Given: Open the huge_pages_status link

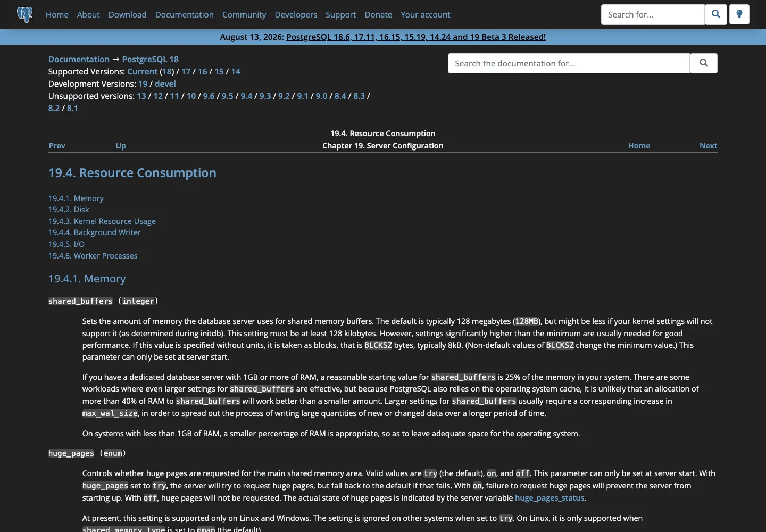Looking at the screenshot, I should tap(549, 498).
